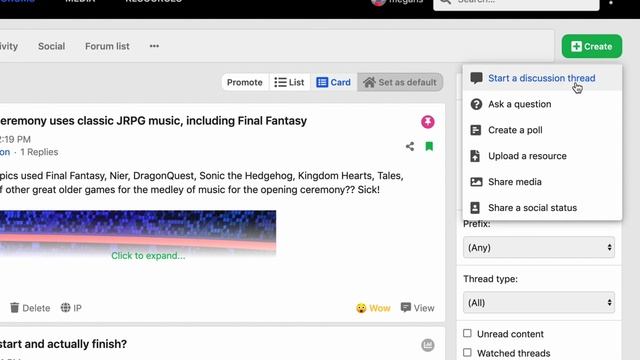Click View on the JRPG thread

tap(418, 308)
